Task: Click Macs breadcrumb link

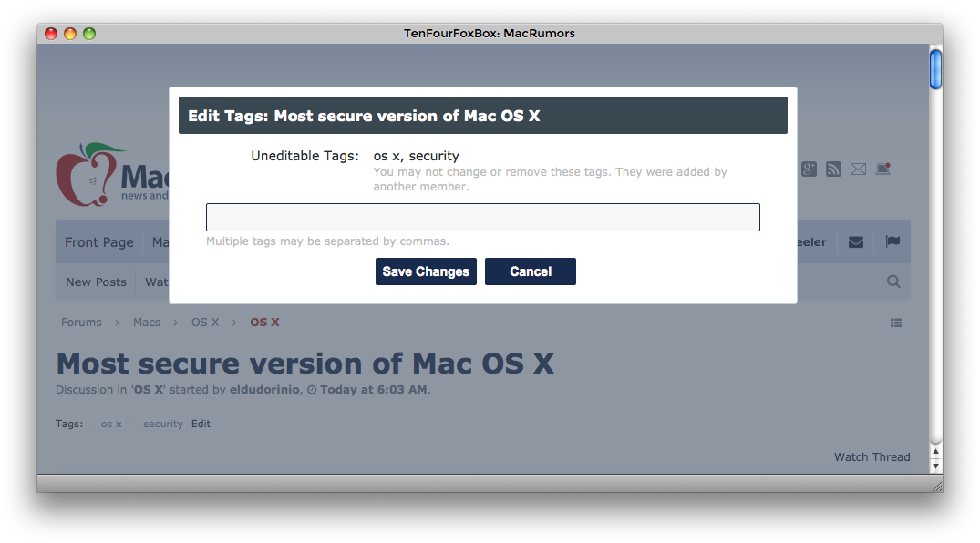Action: pyautogui.click(x=147, y=323)
